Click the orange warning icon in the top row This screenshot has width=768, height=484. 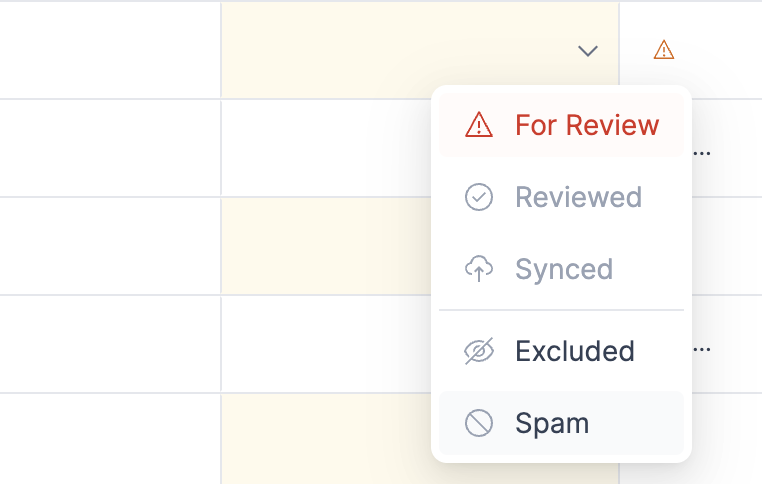[663, 49]
